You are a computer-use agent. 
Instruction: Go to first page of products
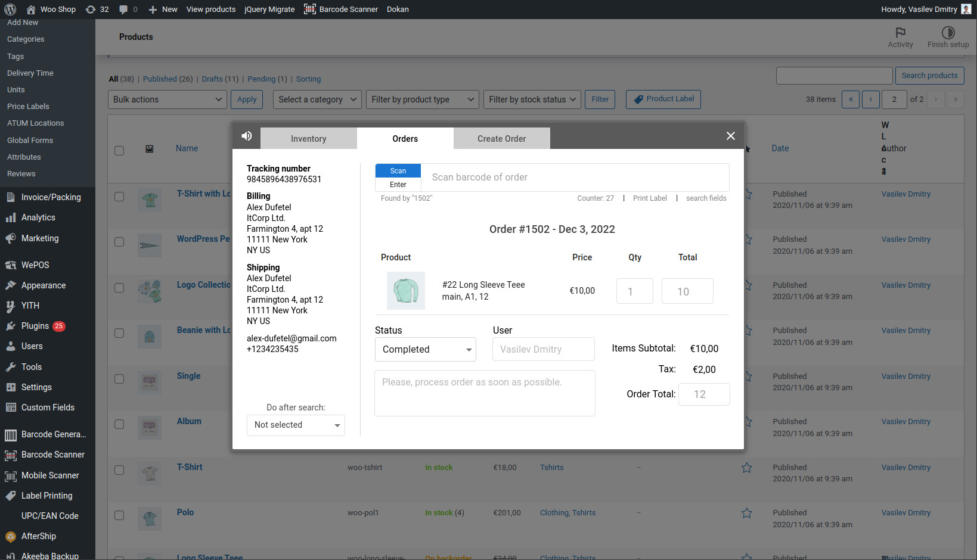pyautogui.click(x=851, y=99)
